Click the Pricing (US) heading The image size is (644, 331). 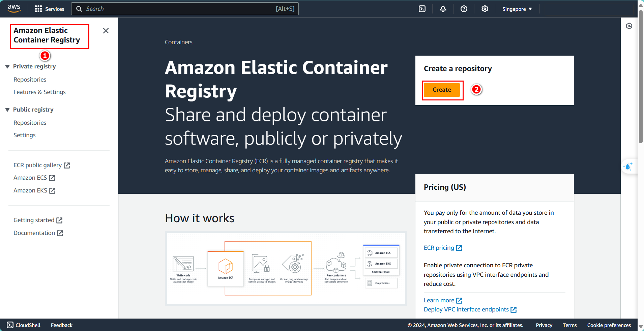[445, 187]
